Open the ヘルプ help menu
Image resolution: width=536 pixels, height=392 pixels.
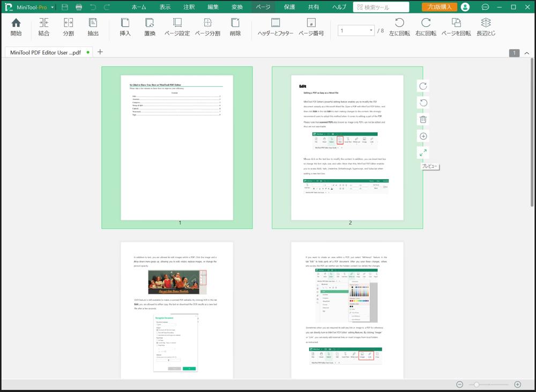[x=339, y=7]
